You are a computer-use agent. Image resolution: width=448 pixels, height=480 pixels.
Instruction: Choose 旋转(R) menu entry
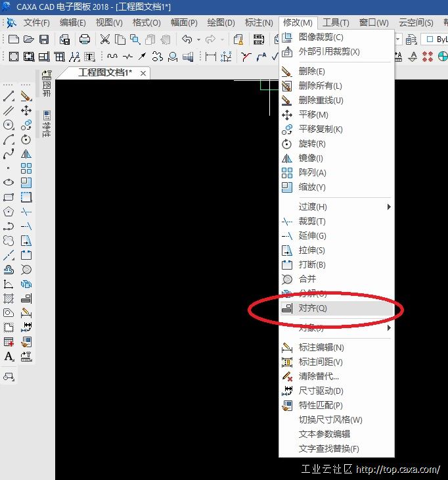click(x=337, y=143)
